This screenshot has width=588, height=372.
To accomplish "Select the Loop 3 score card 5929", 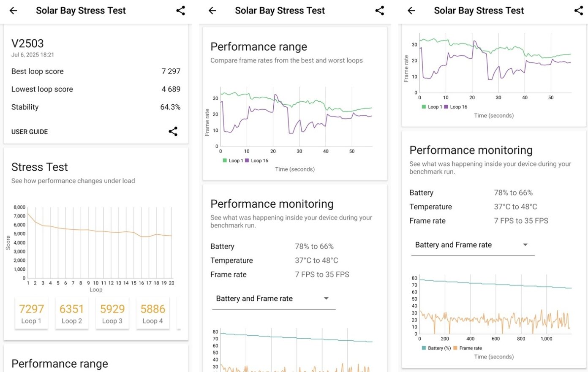I will pos(112,313).
